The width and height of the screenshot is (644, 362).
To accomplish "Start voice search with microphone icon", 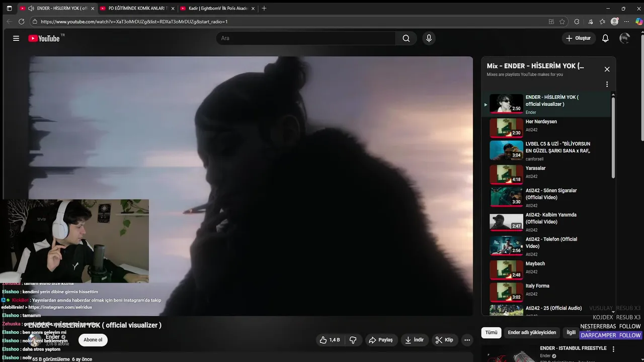I will pos(429,38).
